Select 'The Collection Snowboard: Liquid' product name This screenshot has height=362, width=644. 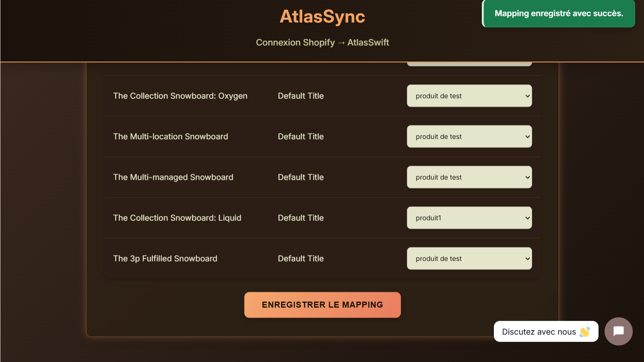pyautogui.click(x=177, y=218)
